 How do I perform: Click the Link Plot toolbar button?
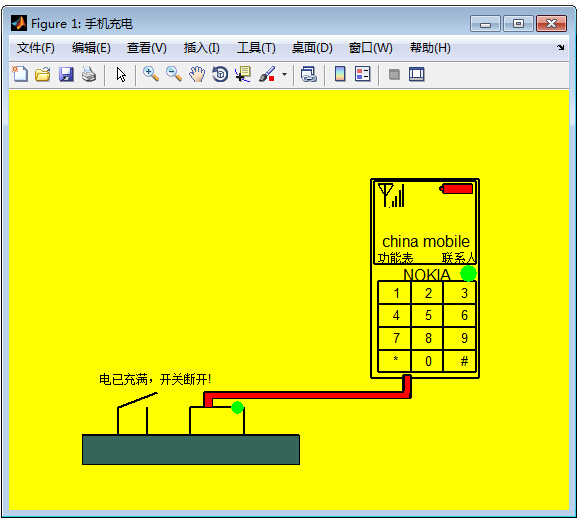click(x=308, y=74)
